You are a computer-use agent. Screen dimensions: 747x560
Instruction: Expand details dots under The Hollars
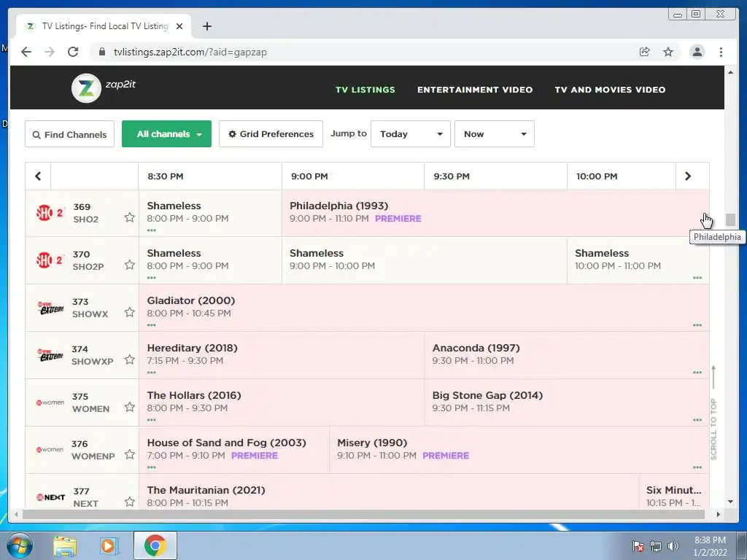pos(152,420)
